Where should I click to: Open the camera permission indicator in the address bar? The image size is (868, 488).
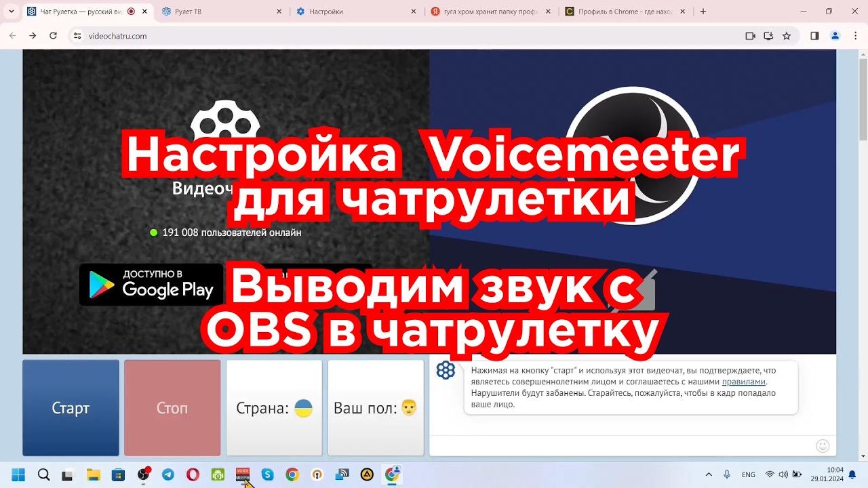click(750, 36)
